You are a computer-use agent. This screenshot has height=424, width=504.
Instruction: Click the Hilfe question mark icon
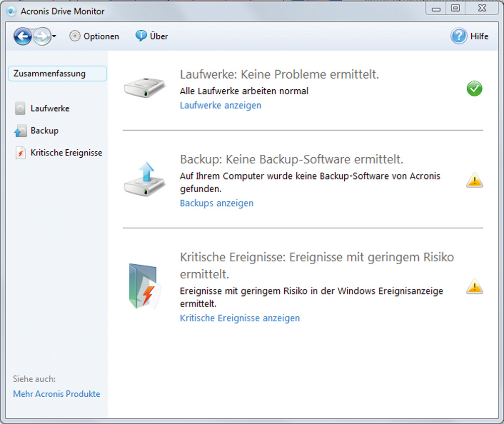(x=458, y=36)
